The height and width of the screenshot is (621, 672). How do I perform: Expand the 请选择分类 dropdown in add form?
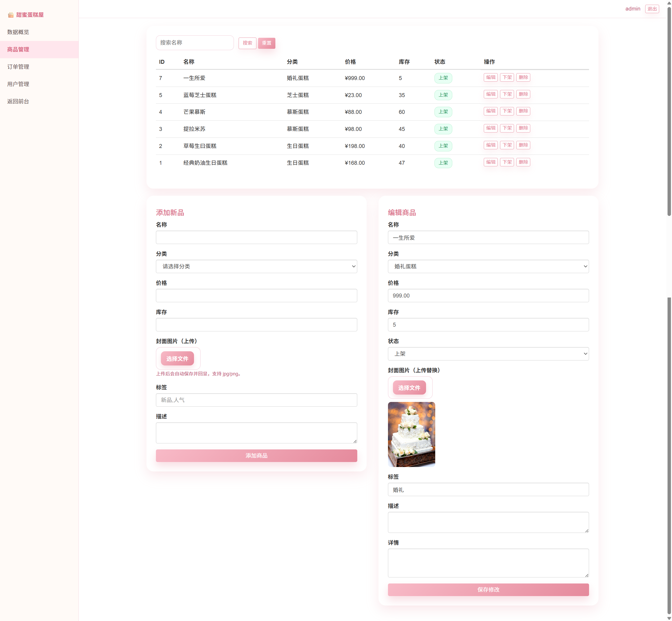coord(256,266)
